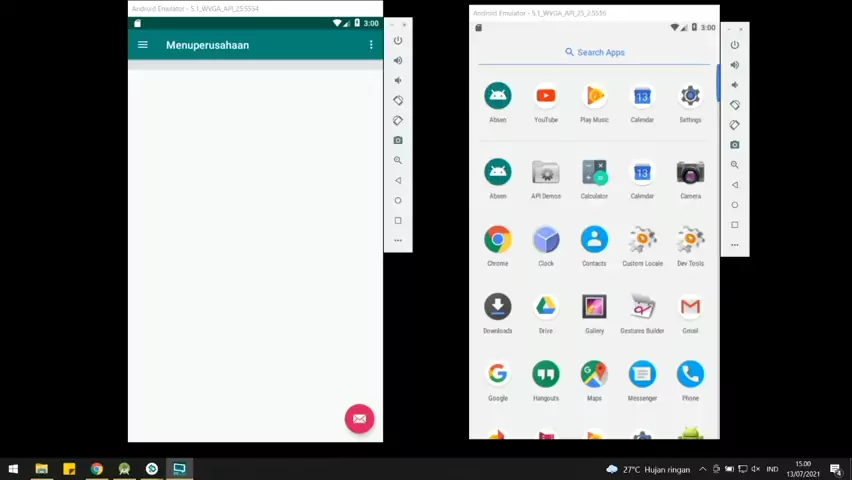Open Windows Start menu
This screenshot has height=480, width=852.
tap(13, 469)
